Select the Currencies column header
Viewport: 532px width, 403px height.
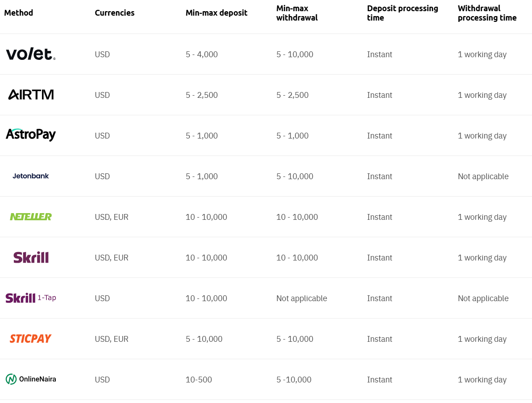point(115,13)
